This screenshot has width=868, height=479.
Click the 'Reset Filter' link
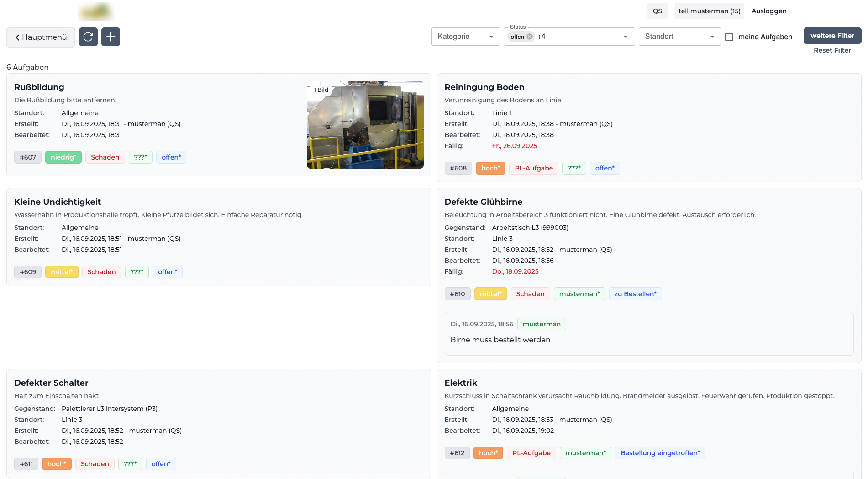coord(831,50)
